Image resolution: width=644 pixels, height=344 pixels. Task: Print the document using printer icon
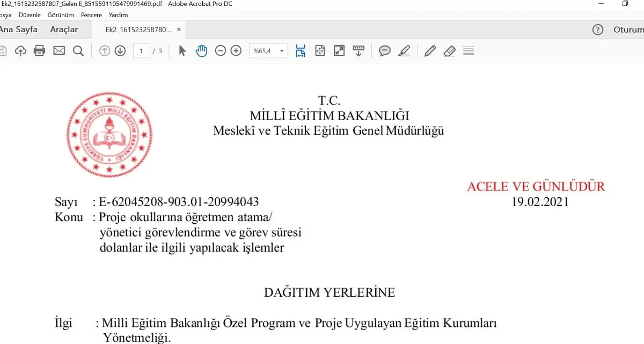click(x=40, y=51)
